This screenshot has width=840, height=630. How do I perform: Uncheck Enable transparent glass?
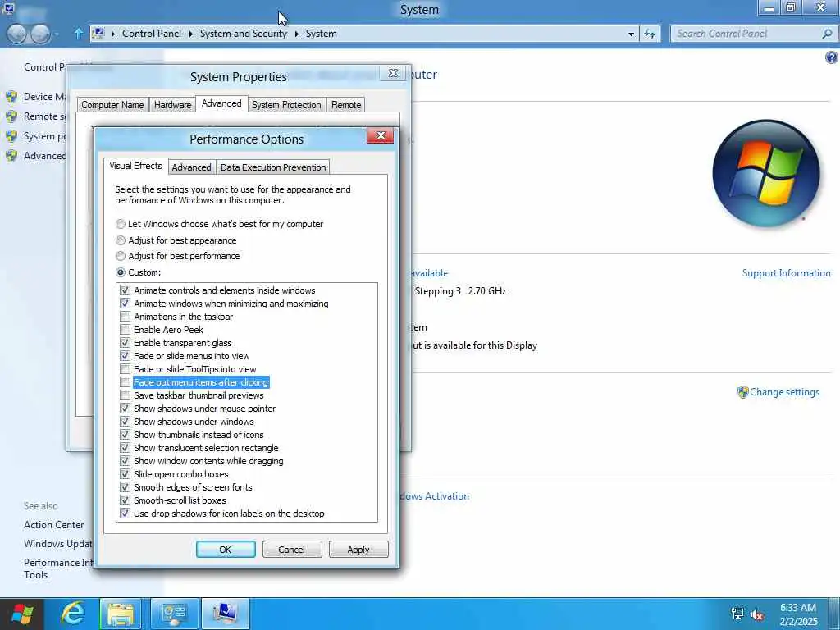click(x=125, y=343)
